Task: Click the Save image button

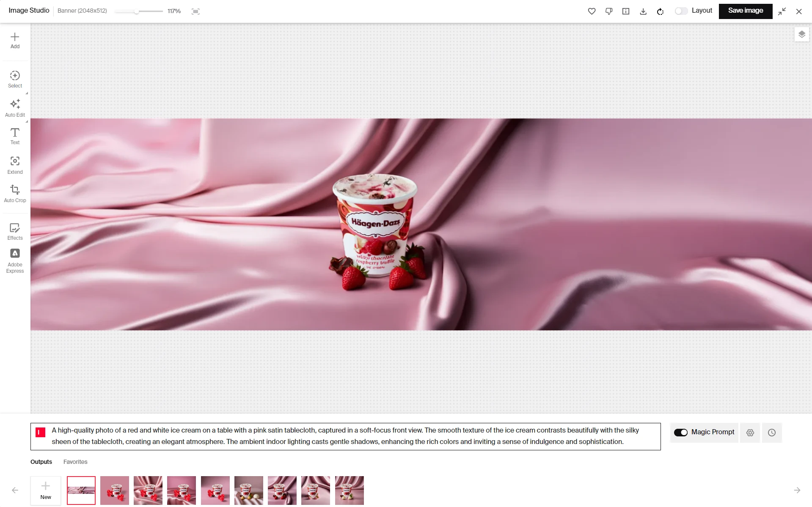Action: pyautogui.click(x=746, y=11)
